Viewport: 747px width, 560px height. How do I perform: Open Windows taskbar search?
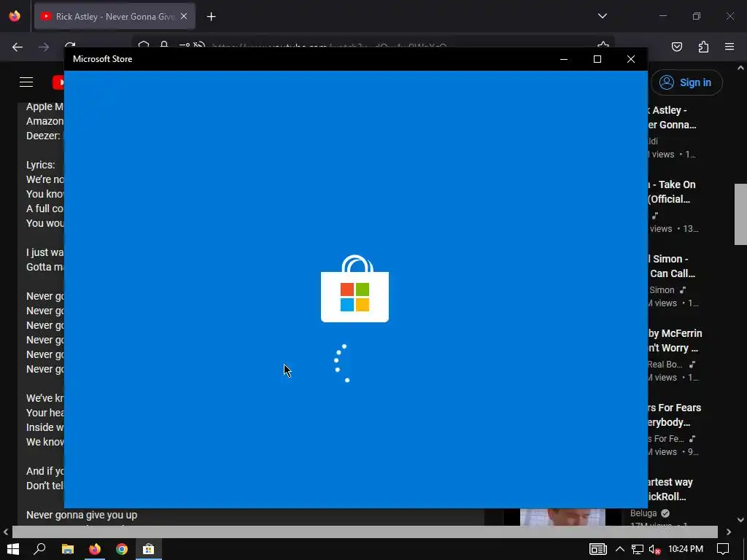pyautogui.click(x=39, y=549)
